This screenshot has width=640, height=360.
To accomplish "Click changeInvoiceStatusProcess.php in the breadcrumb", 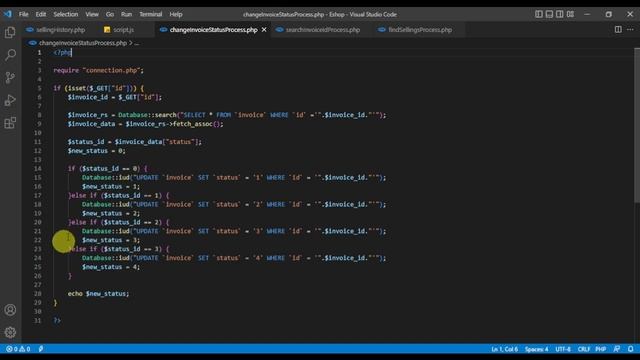I will tap(83, 43).
